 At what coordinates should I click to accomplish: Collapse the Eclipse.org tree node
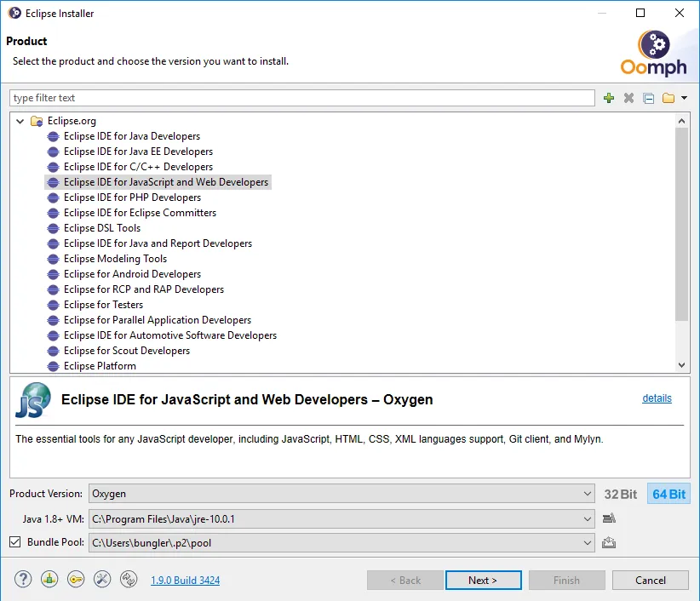click(x=20, y=121)
